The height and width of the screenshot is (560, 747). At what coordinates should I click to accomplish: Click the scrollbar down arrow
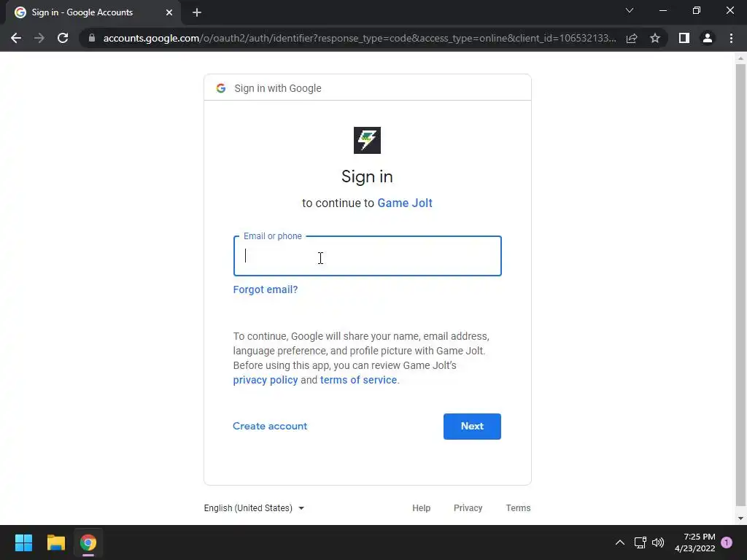(740, 518)
